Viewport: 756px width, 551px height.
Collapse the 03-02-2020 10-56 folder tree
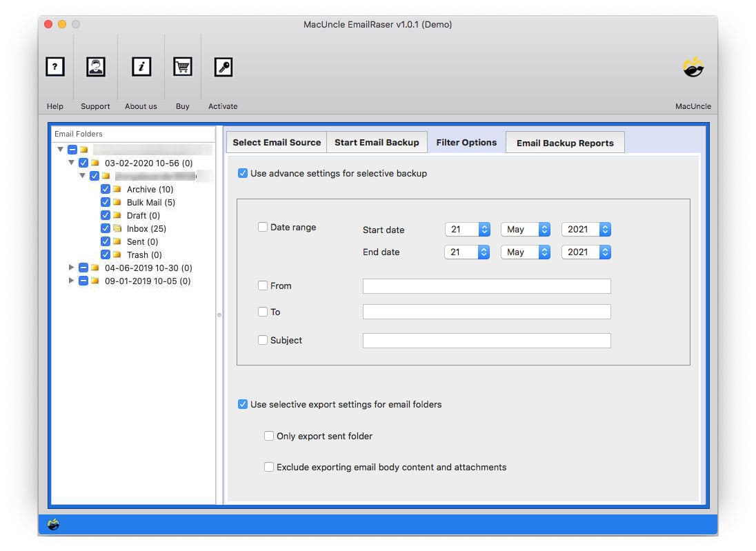click(72, 163)
